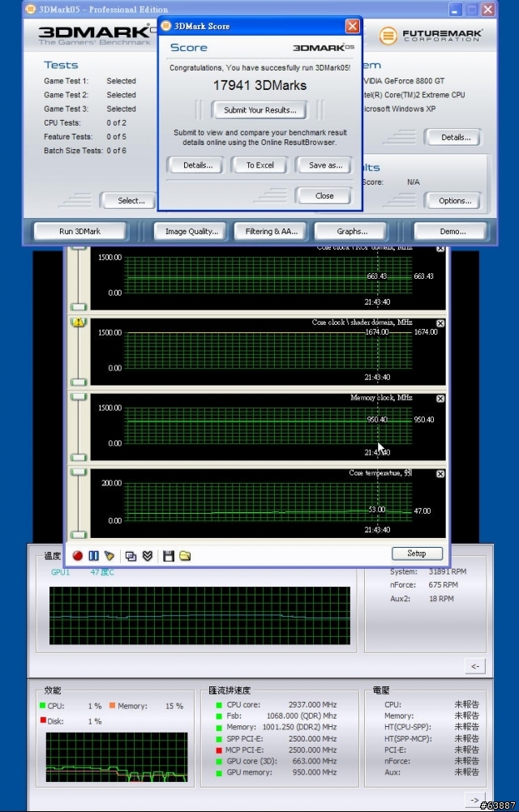
Task: Click the detach windows icon in monitor toolbar
Action: click(x=131, y=556)
